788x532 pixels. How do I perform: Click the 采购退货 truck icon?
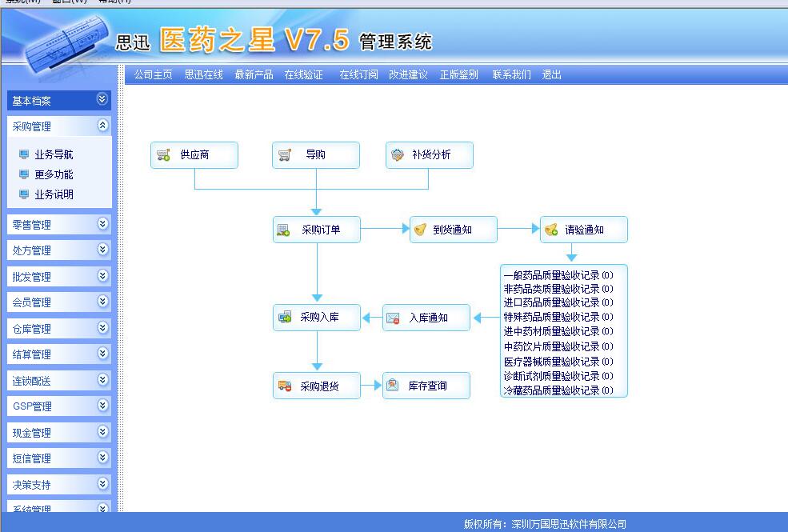tap(285, 386)
